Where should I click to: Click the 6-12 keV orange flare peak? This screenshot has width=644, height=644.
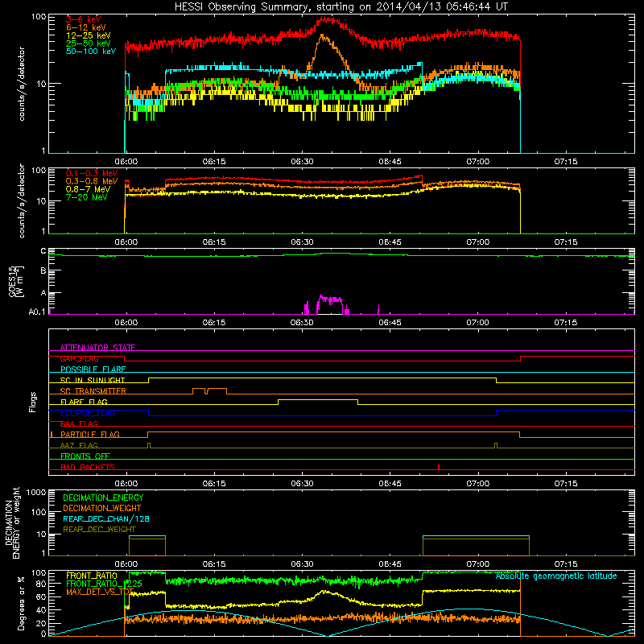pos(324,37)
